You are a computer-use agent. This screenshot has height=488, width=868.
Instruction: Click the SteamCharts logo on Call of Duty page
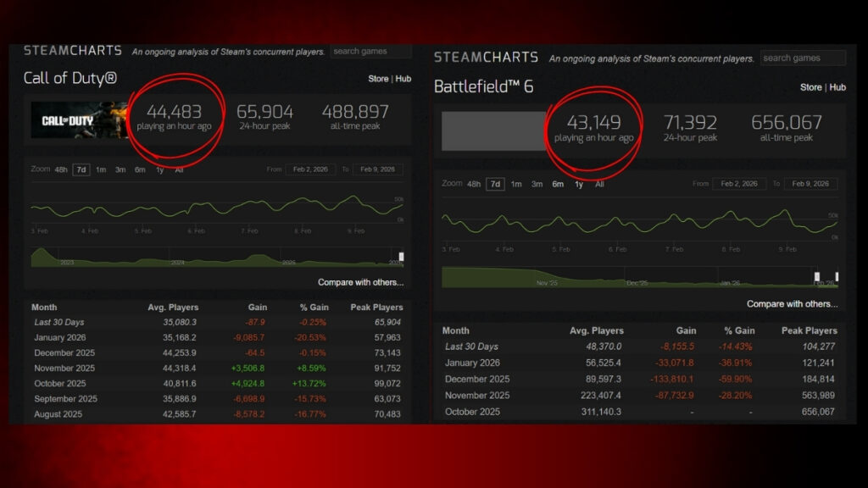tap(72, 50)
